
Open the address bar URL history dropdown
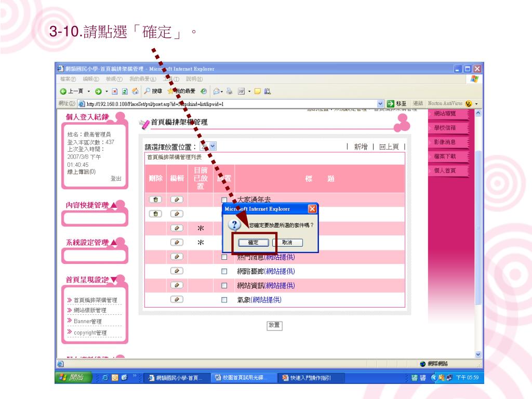point(380,103)
